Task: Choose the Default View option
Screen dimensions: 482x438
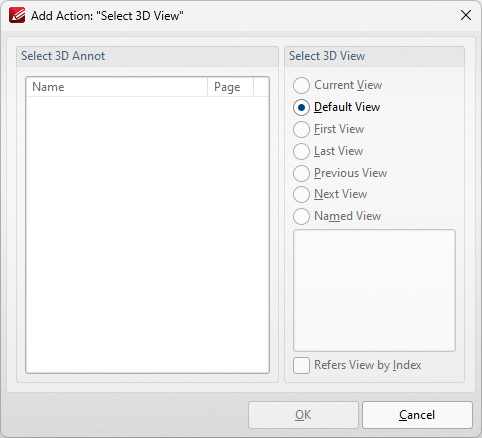Action: tap(337, 107)
